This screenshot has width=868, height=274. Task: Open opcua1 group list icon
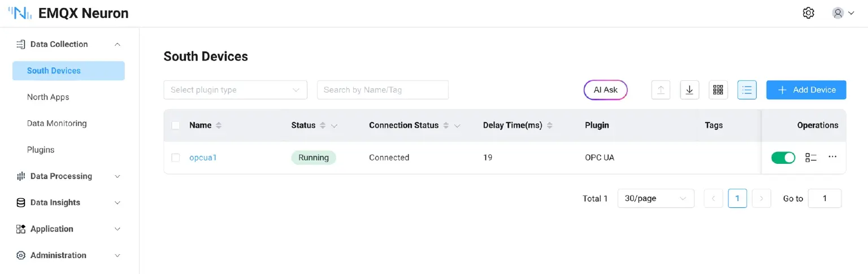pyautogui.click(x=811, y=158)
